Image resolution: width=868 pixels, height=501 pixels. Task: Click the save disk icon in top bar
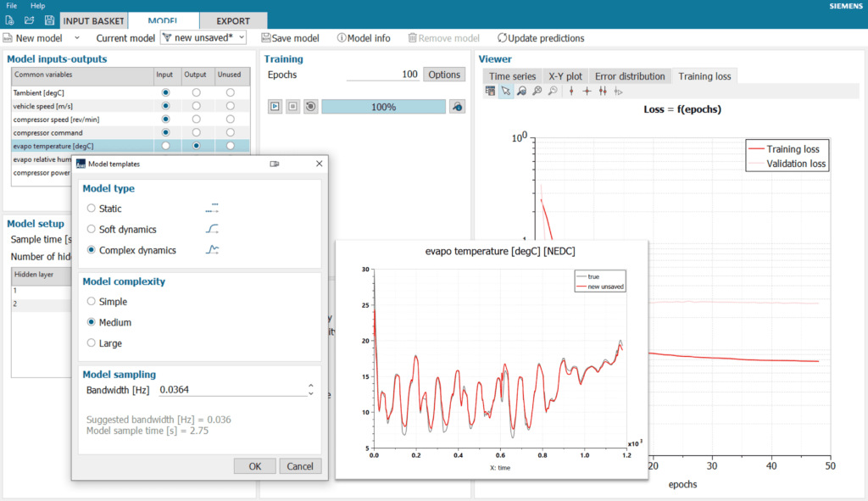click(49, 20)
